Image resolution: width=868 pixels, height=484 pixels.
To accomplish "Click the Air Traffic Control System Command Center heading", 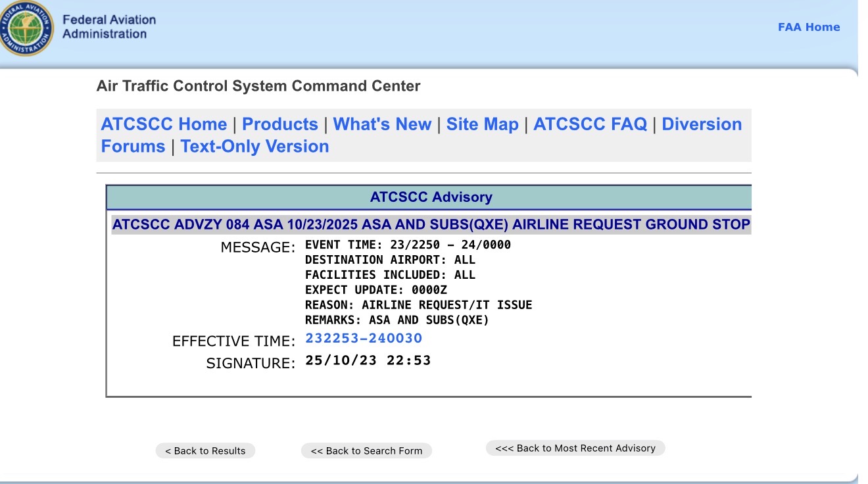I will pyautogui.click(x=258, y=86).
